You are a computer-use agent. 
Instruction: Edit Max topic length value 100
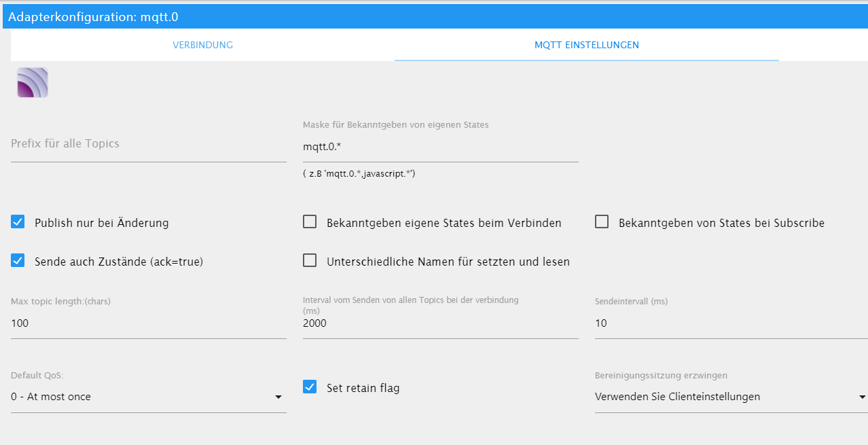(x=149, y=323)
